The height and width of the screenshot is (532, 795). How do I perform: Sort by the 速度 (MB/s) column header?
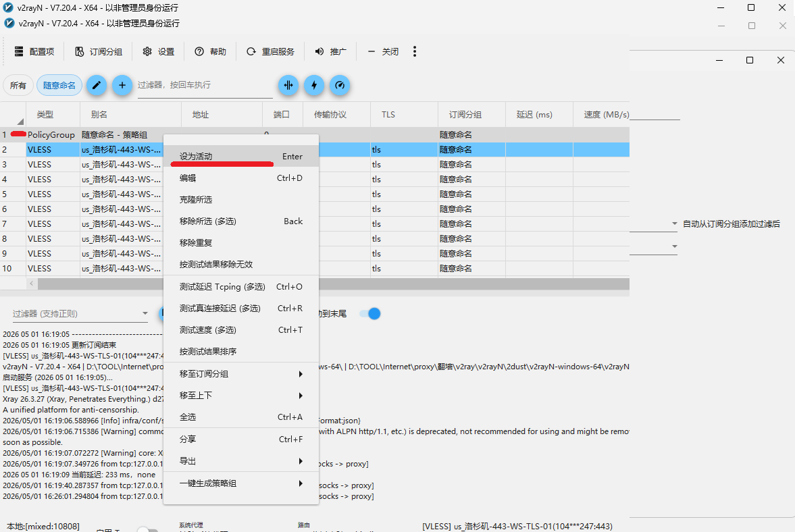[x=601, y=115]
